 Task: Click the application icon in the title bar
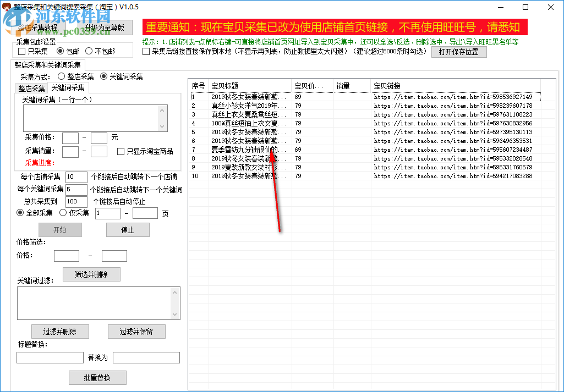[x=7, y=7]
